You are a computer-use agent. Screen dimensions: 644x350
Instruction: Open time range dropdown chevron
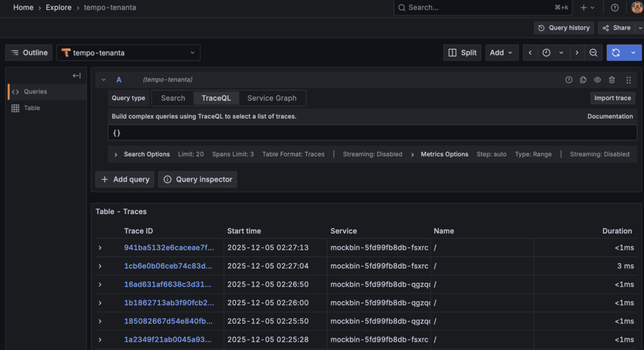click(x=561, y=53)
